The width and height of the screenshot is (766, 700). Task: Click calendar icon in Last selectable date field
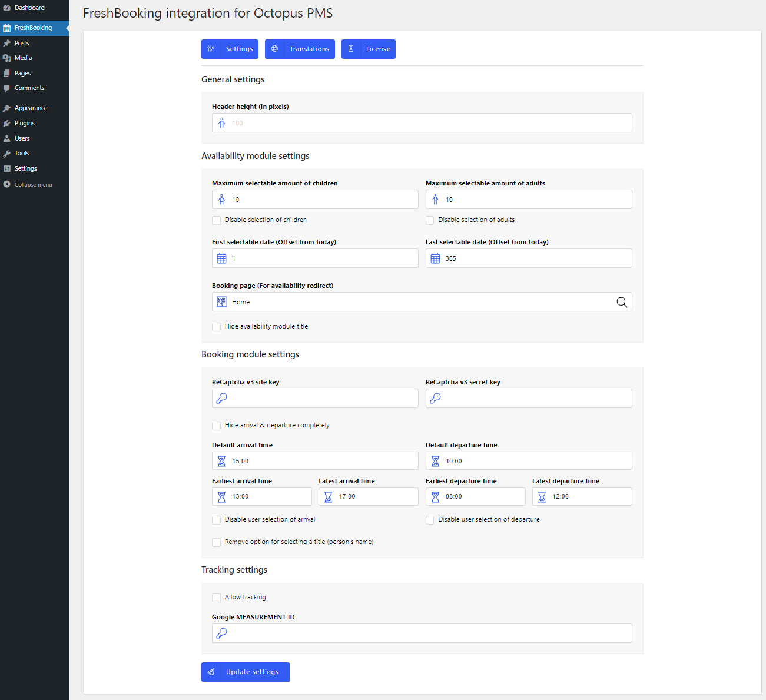point(435,258)
